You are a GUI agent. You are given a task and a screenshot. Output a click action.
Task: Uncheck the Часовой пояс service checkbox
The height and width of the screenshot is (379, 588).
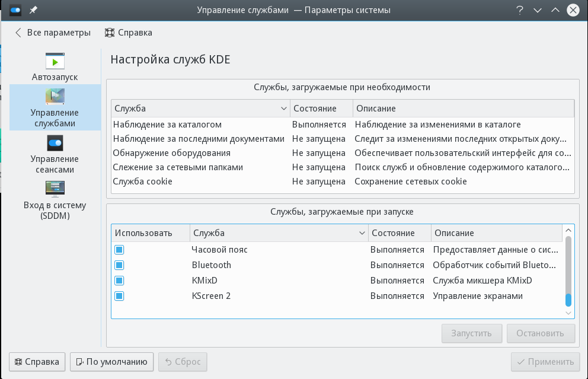coord(119,250)
